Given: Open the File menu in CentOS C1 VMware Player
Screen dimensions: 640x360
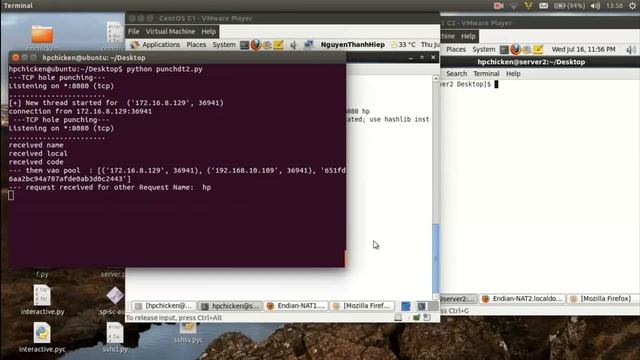Looking at the screenshot, I should tap(133, 31).
